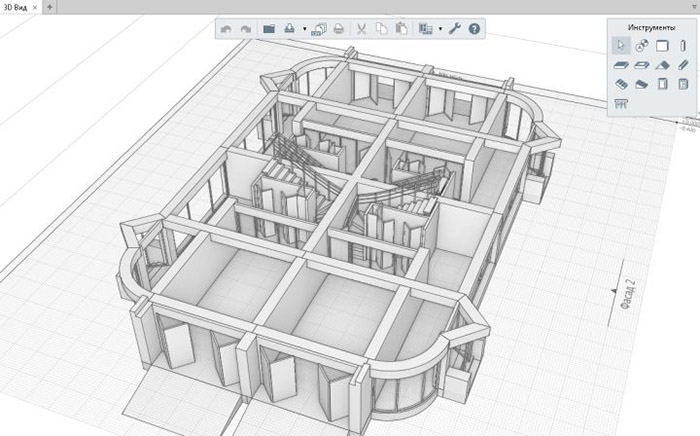Select the staircase tool
The height and width of the screenshot is (436, 700).
click(x=620, y=85)
